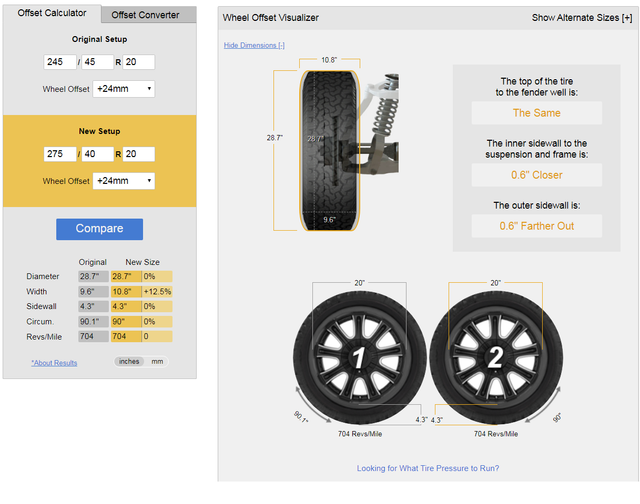The height and width of the screenshot is (504, 640).
Task: Click the original Sidewall value 4.3"
Action: pos(93,306)
